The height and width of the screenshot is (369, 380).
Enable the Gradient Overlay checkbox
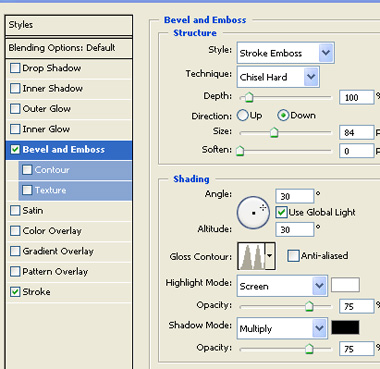click(15, 251)
